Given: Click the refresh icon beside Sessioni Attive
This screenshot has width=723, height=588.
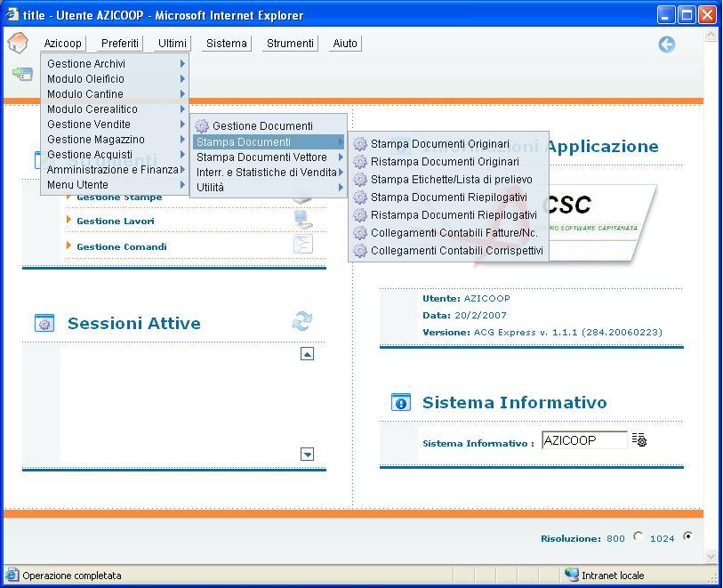Looking at the screenshot, I should (302, 321).
